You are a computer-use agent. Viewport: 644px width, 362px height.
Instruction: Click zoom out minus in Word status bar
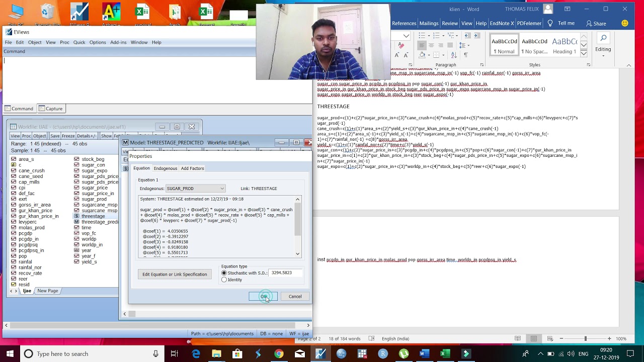pos(561,338)
